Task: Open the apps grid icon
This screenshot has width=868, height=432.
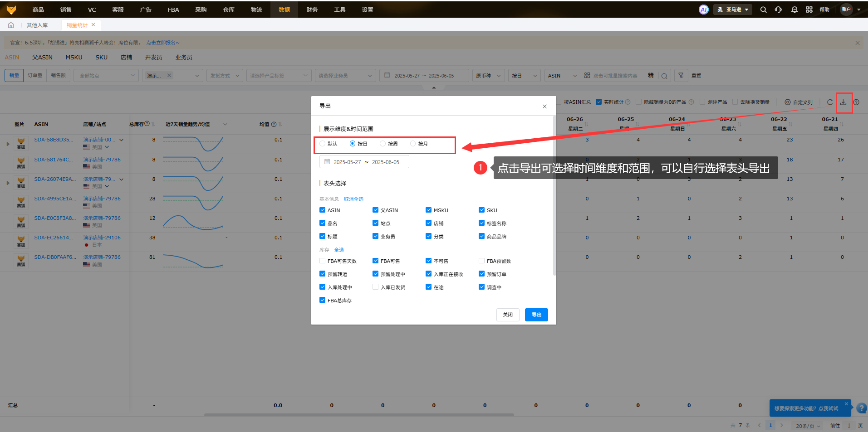Action: [x=809, y=10]
